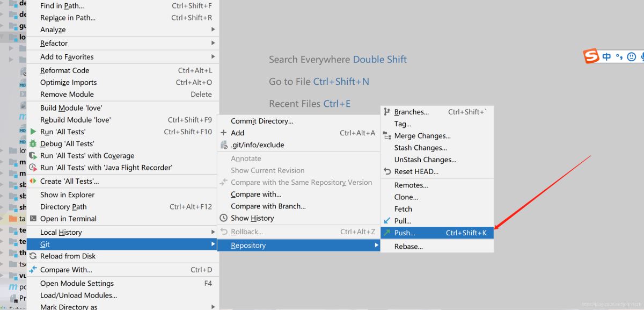
Task: Choose Commit Directory in the Git menu
Action: [x=262, y=121]
